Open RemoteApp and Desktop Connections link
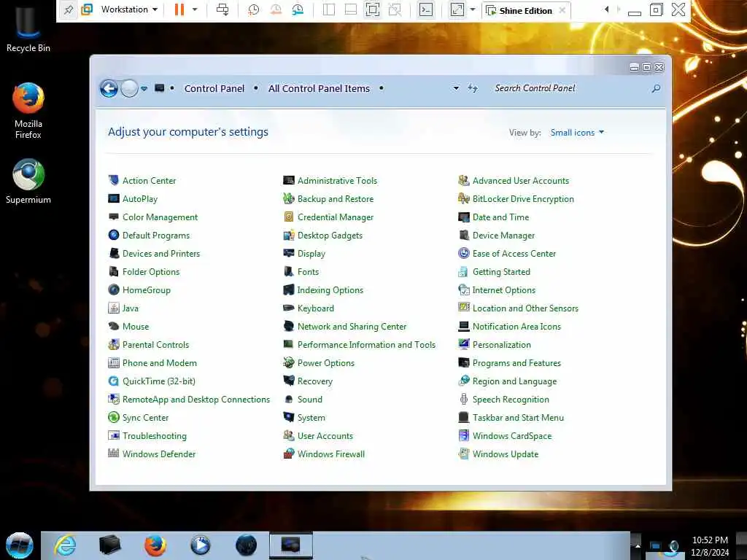This screenshot has height=560, width=747. pos(196,399)
